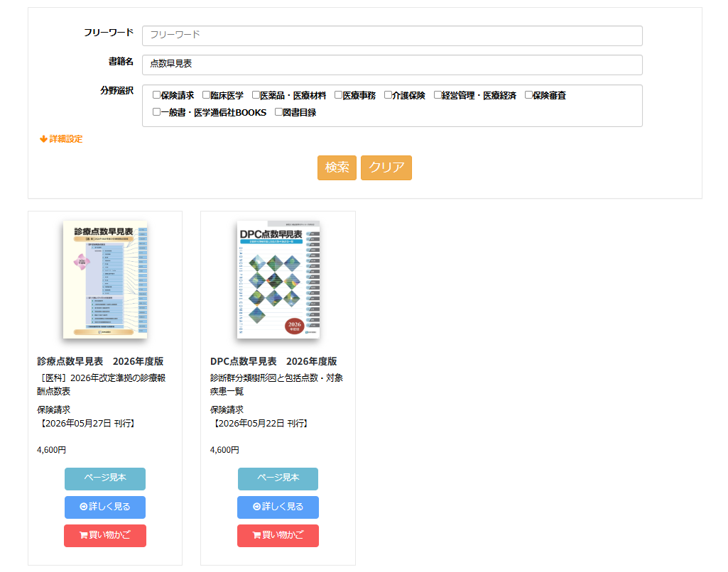Viewport: 728px width, 572px height.
Task: Open the 診療点数早見表 2026年度版 title
Action: tap(100, 361)
